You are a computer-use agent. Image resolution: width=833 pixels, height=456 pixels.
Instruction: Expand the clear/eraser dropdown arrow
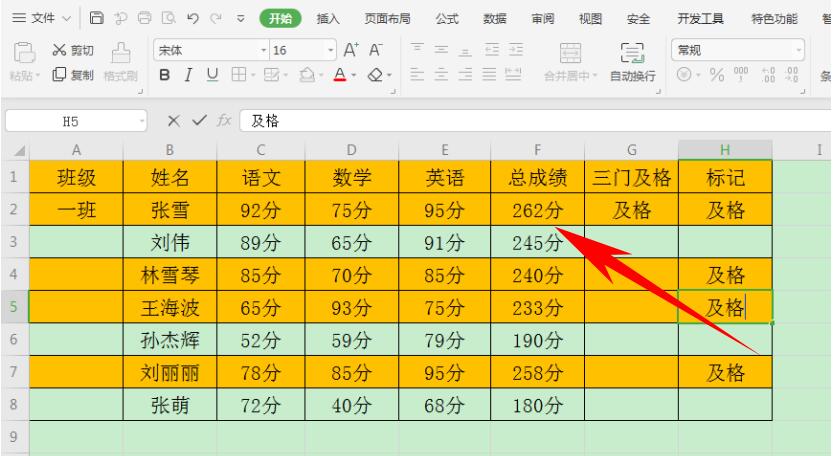point(389,75)
